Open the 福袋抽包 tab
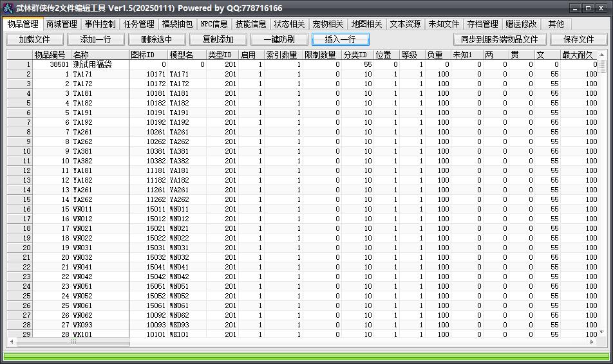 pos(178,24)
